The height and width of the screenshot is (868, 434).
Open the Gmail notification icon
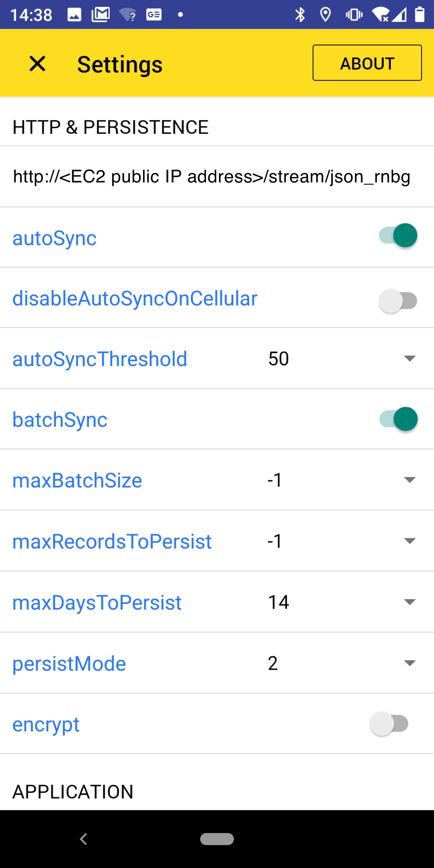[99, 14]
